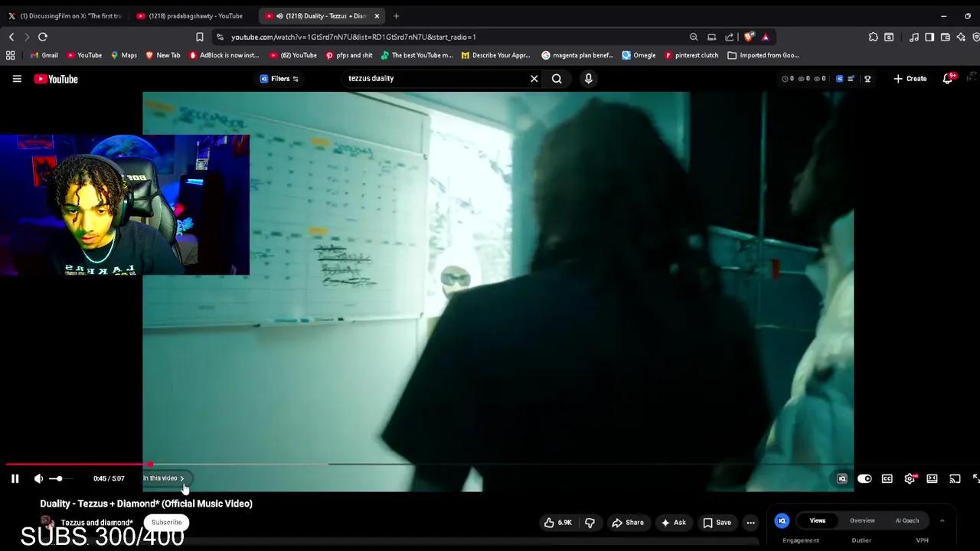The image size is (980, 551).
Task: Click the search magnifier button
Action: coord(557,78)
